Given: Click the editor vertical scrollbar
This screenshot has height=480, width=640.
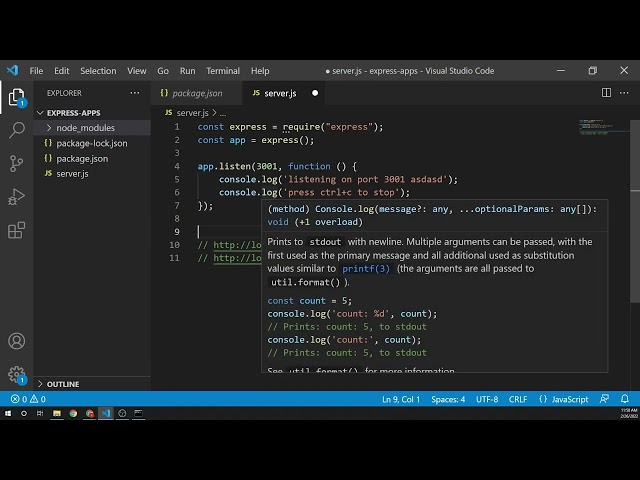Looking at the screenshot, I should point(635,212).
